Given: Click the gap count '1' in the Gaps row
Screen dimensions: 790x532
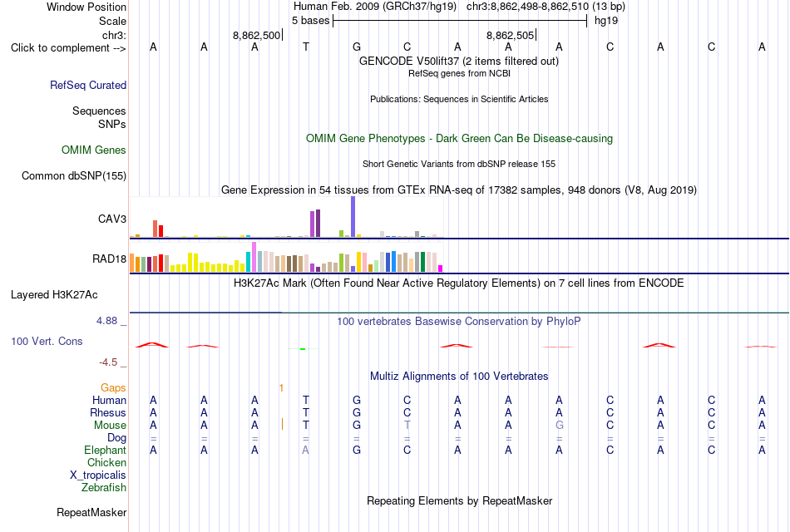Looking at the screenshot, I should [x=281, y=388].
